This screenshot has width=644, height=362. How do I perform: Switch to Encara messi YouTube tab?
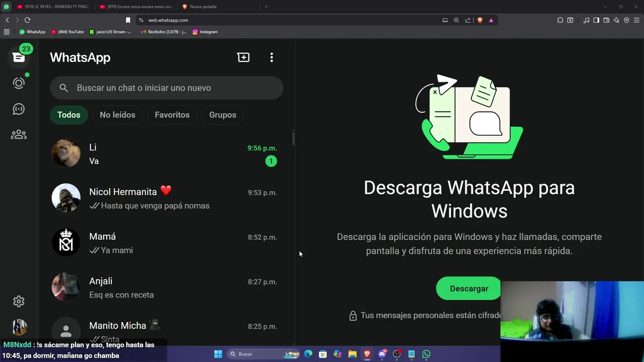[136, 7]
